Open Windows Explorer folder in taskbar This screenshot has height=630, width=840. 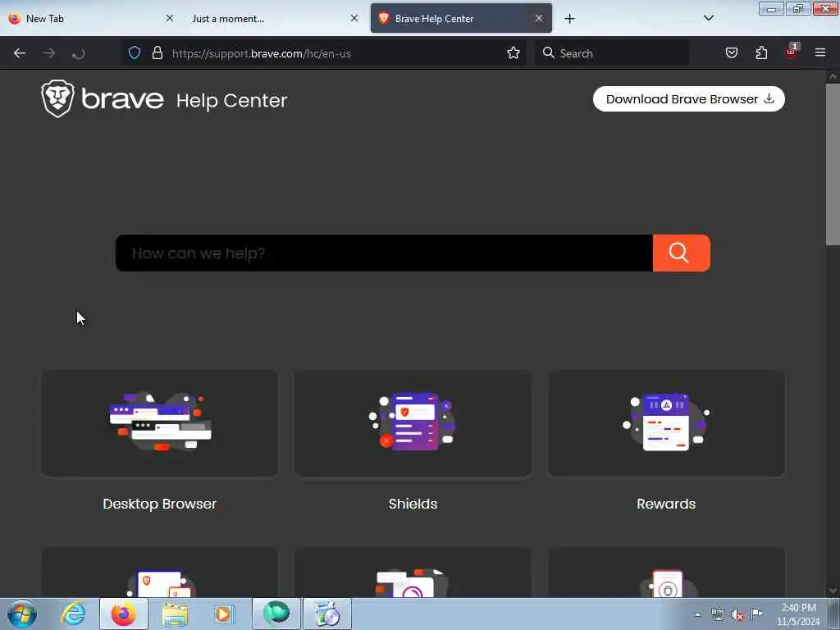coord(175,614)
